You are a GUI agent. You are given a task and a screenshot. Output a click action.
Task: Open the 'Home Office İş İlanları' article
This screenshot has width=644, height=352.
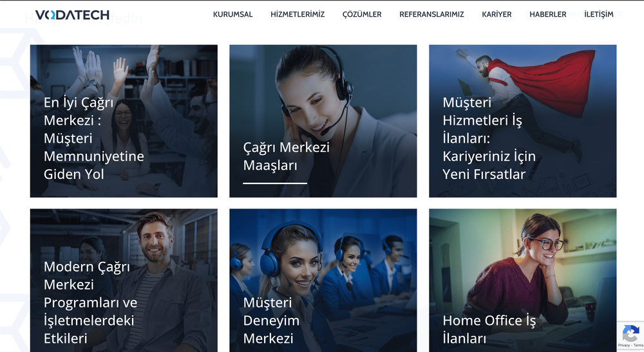489,329
